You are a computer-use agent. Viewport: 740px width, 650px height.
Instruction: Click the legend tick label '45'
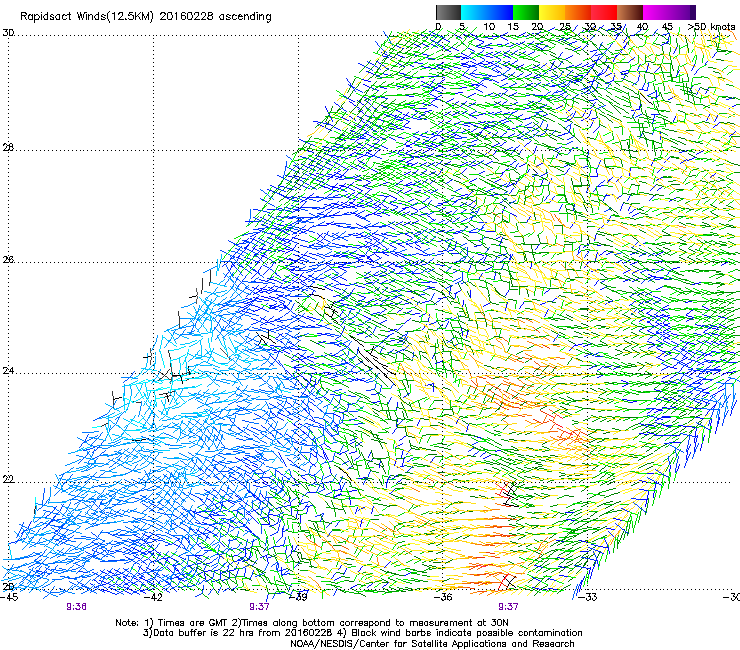pos(667,26)
